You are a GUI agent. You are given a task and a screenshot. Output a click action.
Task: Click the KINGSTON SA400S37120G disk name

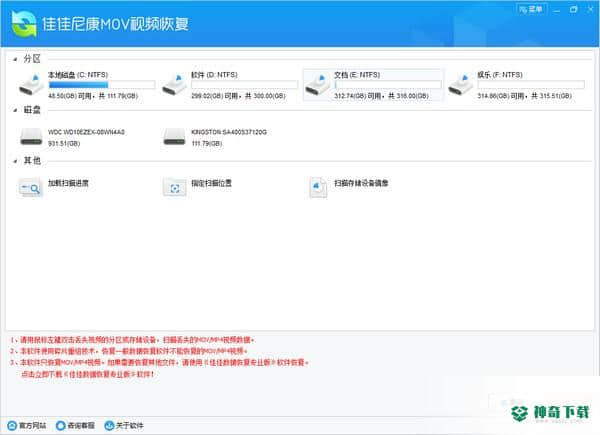click(229, 132)
